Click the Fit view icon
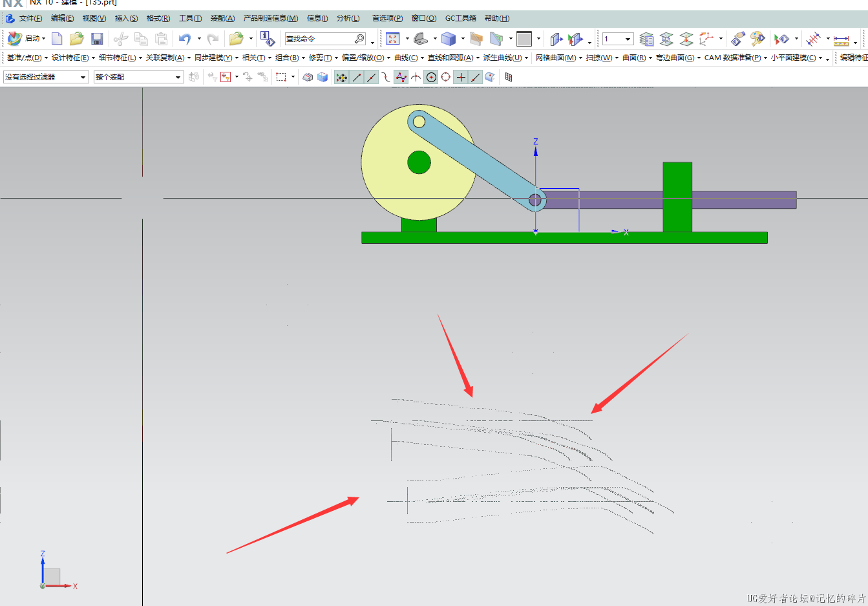The height and width of the screenshot is (606, 868). click(x=392, y=39)
